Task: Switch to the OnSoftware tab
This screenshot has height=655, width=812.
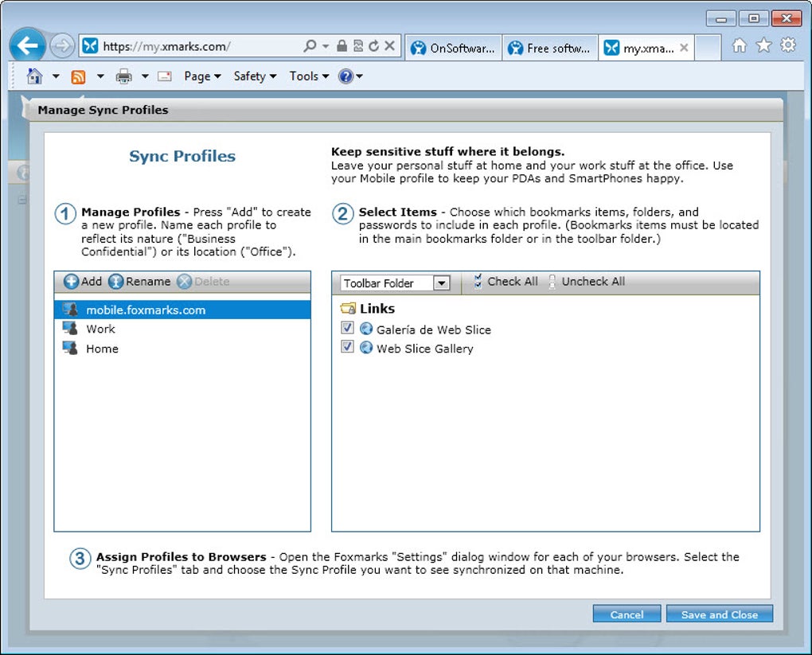Action: (453, 49)
